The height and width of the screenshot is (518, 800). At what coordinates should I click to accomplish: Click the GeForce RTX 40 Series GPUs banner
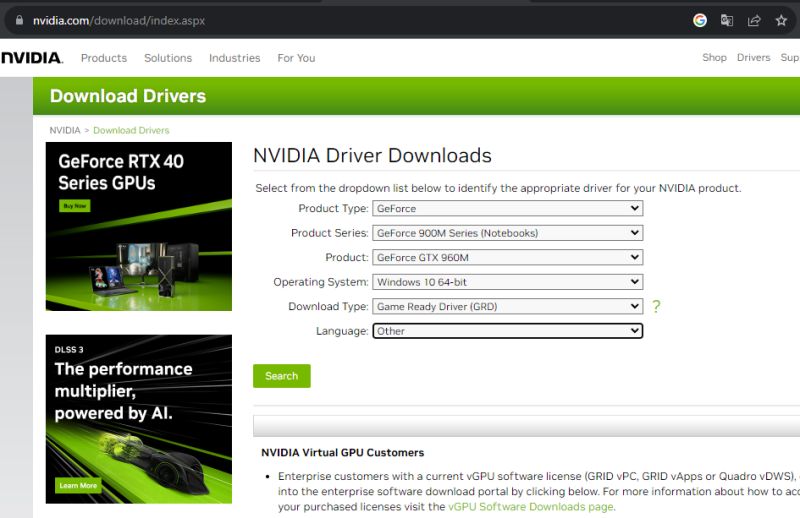click(139, 227)
